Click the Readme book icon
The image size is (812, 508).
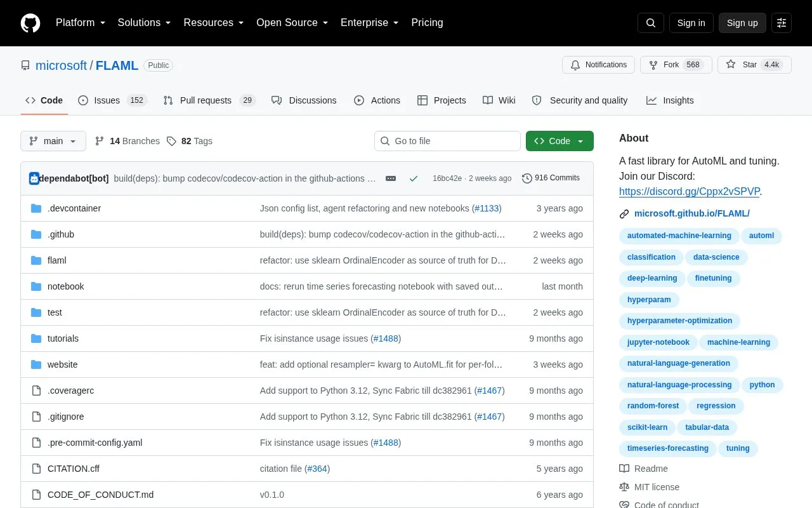point(624,469)
